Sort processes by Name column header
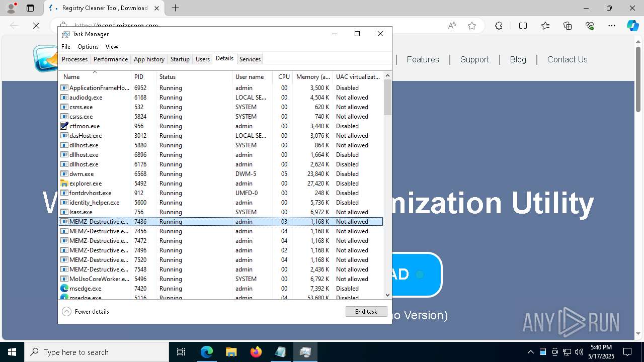Screen dimensions: 644x362 click(95, 77)
